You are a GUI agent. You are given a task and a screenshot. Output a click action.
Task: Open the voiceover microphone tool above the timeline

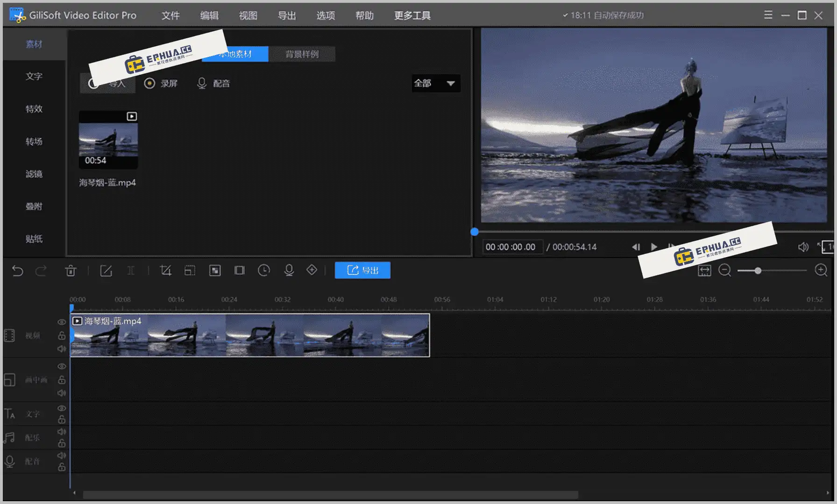[288, 270]
